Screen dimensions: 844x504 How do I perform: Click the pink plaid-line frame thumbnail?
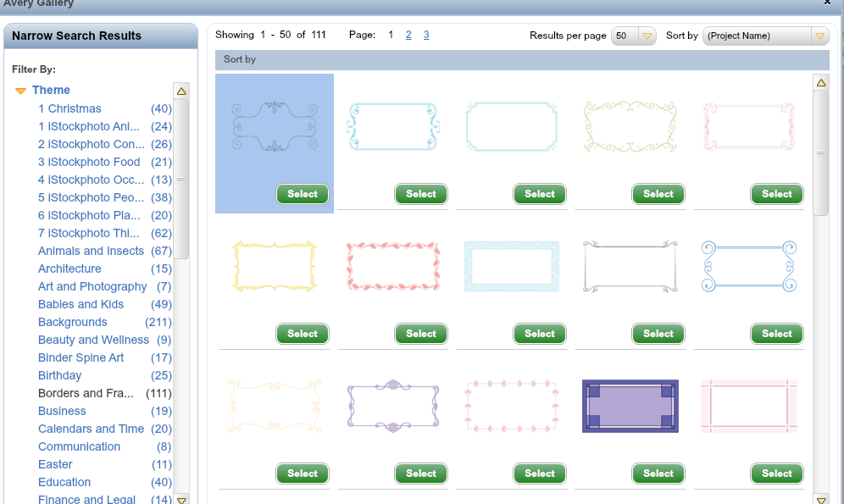749,406
